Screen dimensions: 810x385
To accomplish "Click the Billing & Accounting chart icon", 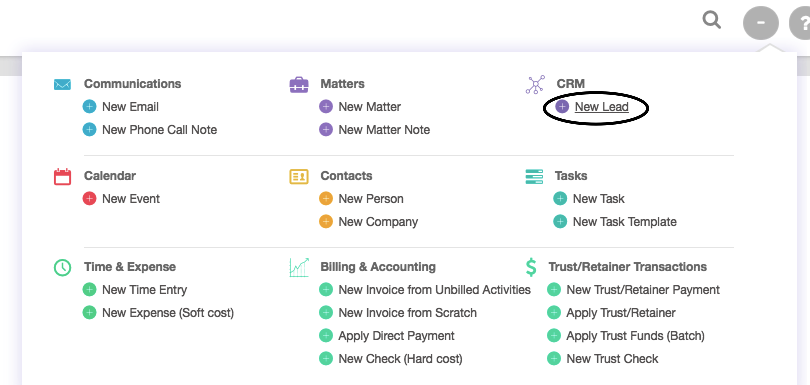I will tap(299, 267).
